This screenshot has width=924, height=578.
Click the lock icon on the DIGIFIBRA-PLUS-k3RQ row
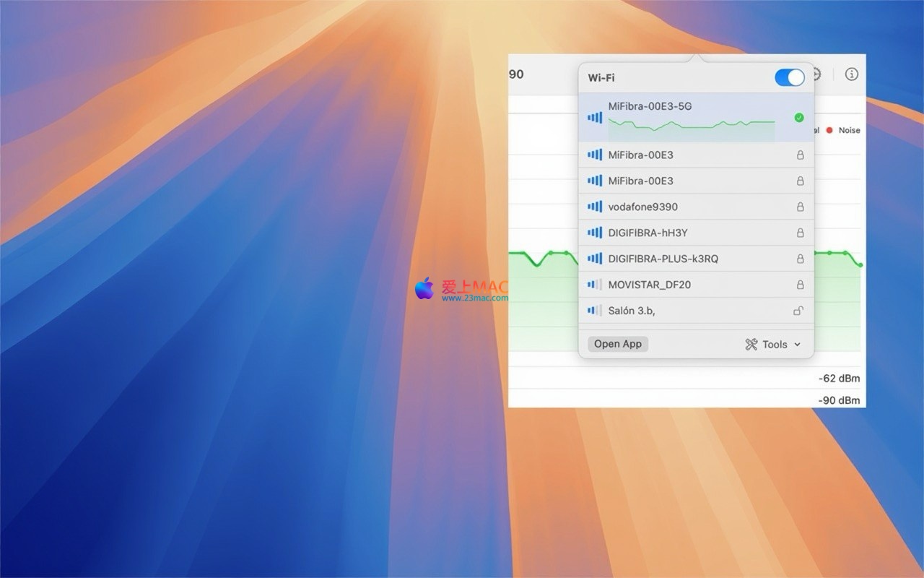[800, 259]
